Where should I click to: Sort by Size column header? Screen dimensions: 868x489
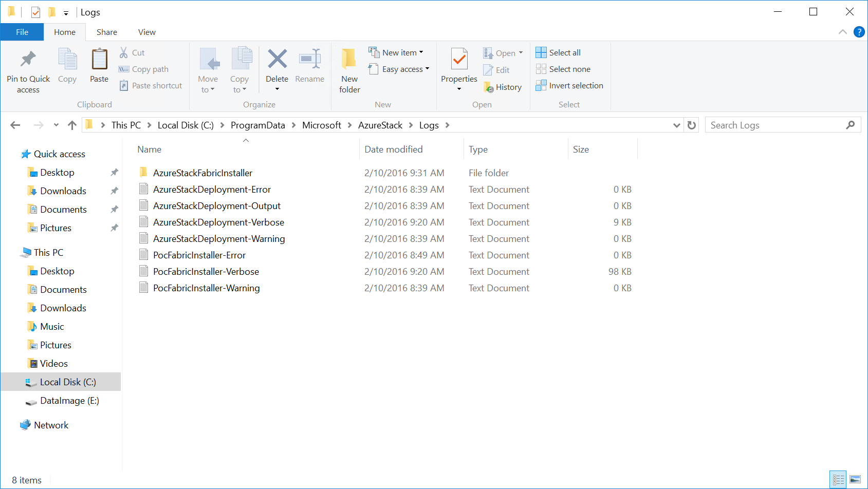pos(581,149)
